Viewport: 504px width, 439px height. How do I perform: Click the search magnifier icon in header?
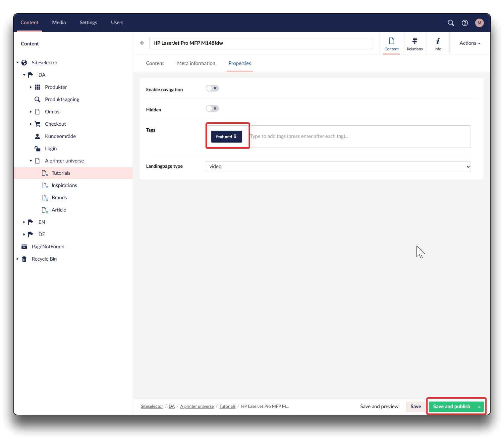click(451, 23)
